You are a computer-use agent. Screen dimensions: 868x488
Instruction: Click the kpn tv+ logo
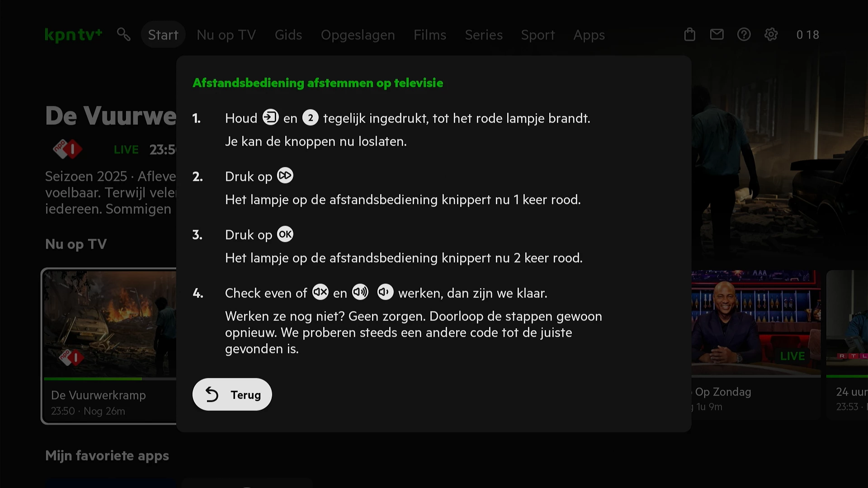point(73,34)
